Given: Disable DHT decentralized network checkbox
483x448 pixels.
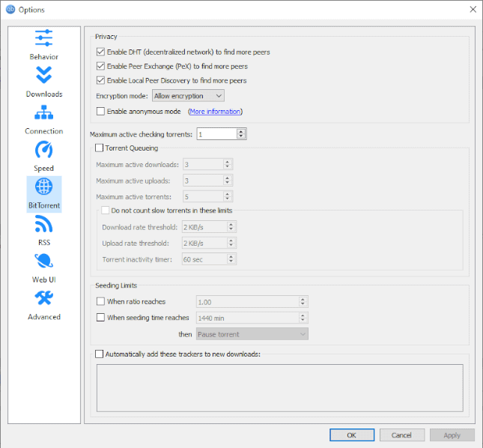Looking at the screenshot, I should 100,52.
